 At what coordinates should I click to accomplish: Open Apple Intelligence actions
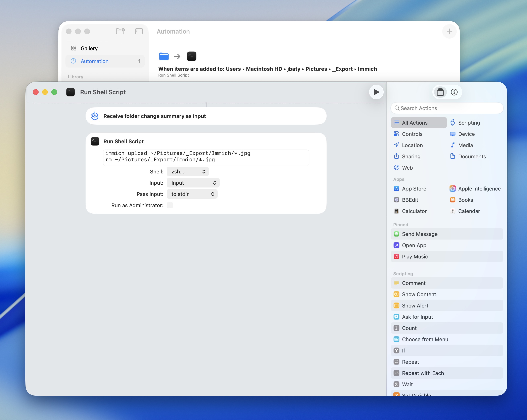pyautogui.click(x=475, y=188)
